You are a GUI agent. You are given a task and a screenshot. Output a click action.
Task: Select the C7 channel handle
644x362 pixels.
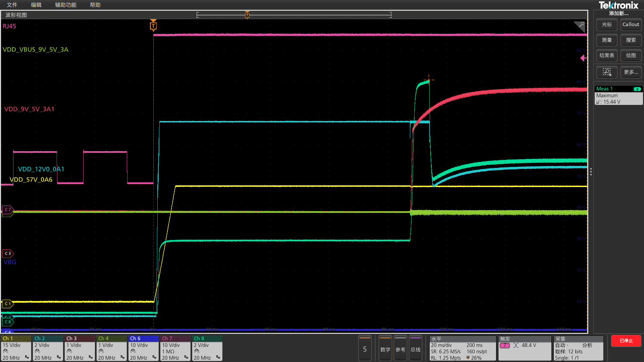(x=8, y=209)
